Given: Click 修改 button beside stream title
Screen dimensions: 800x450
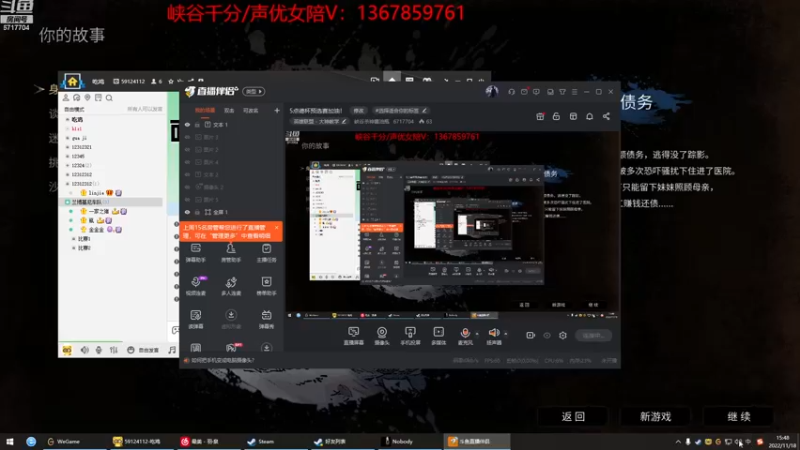Looking at the screenshot, I should coord(359,110).
